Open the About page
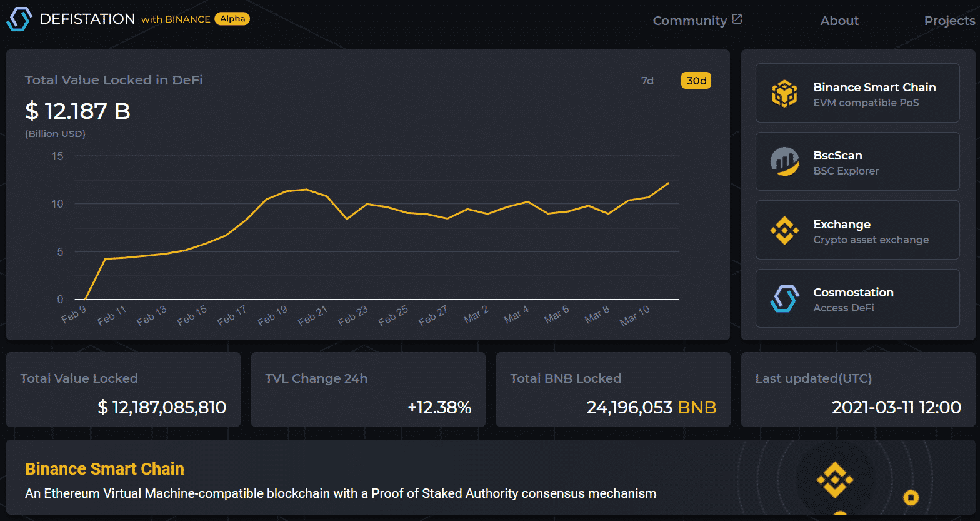The width and height of the screenshot is (980, 521). [839, 21]
